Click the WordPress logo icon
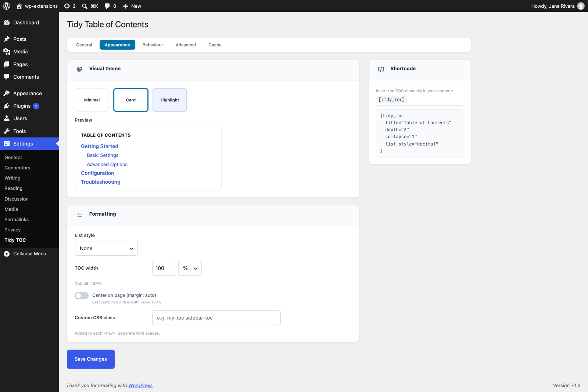The height and width of the screenshot is (392, 588). [6, 6]
